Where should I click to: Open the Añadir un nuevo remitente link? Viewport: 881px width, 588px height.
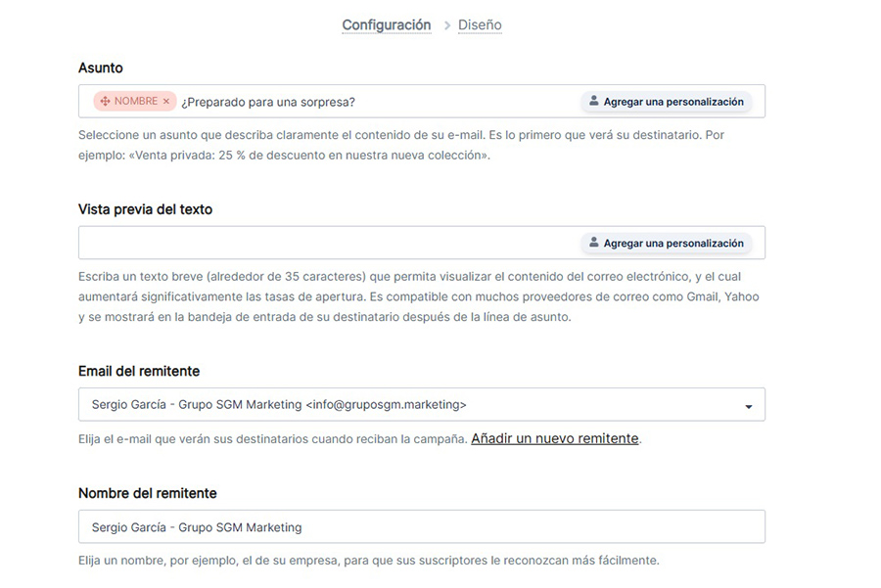(x=555, y=438)
